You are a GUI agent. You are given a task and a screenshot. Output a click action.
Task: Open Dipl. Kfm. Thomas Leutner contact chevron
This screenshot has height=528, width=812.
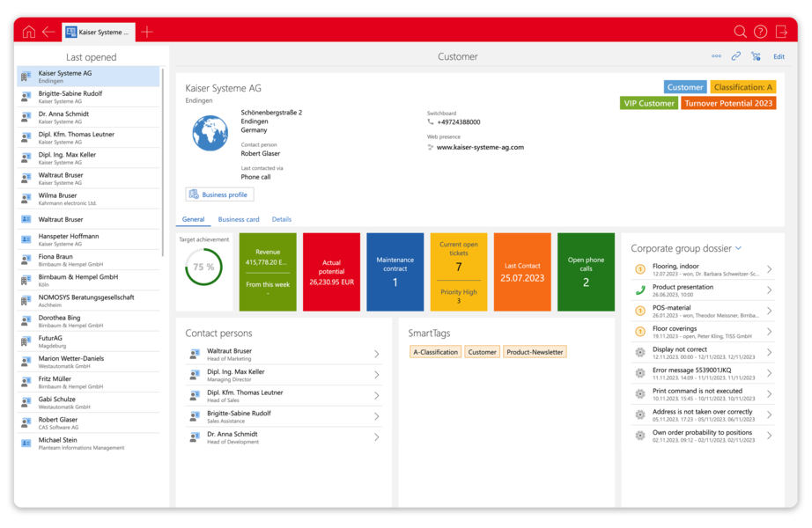coord(377,395)
